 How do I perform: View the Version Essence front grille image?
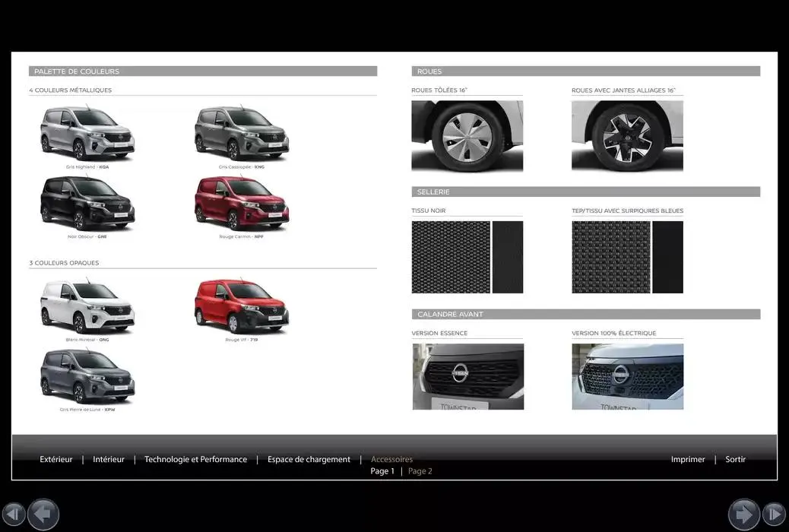coord(467,375)
